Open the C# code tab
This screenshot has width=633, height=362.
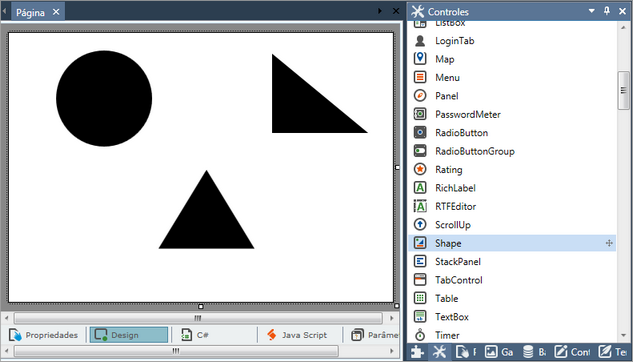coord(195,335)
